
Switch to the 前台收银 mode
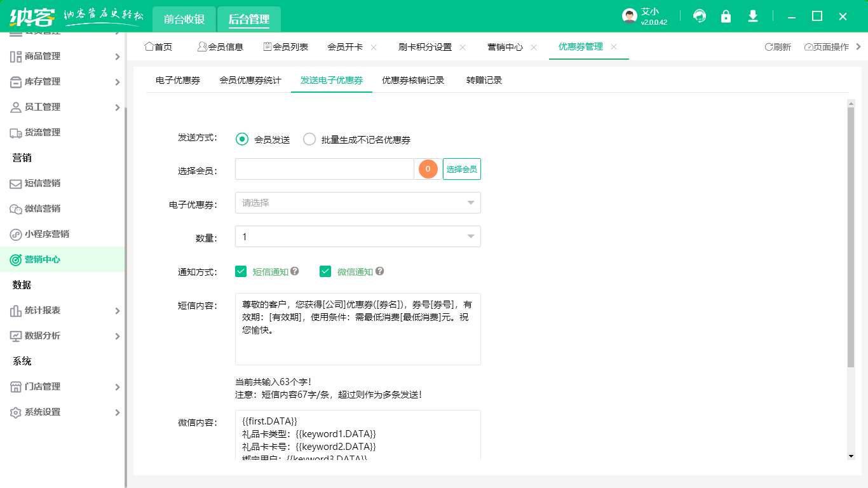pyautogui.click(x=184, y=19)
